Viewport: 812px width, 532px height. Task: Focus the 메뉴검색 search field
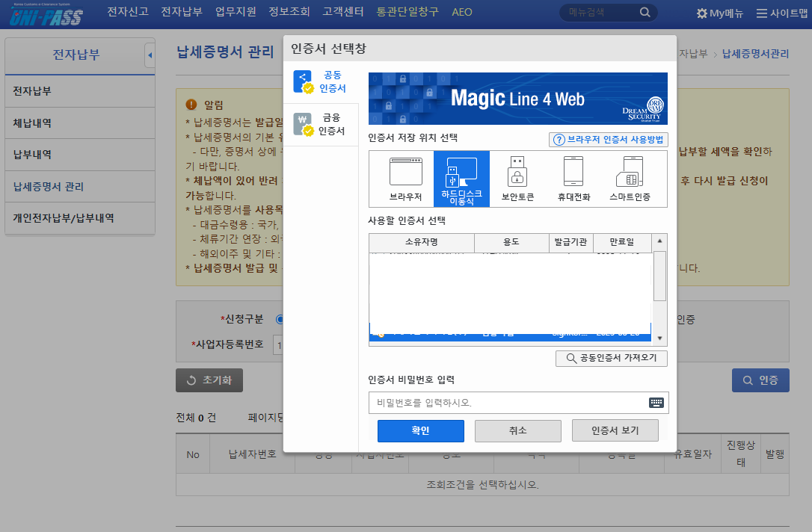click(x=600, y=13)
